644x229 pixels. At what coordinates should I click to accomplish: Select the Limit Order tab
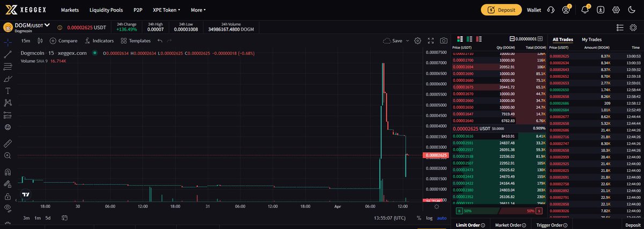pos(471,225)
